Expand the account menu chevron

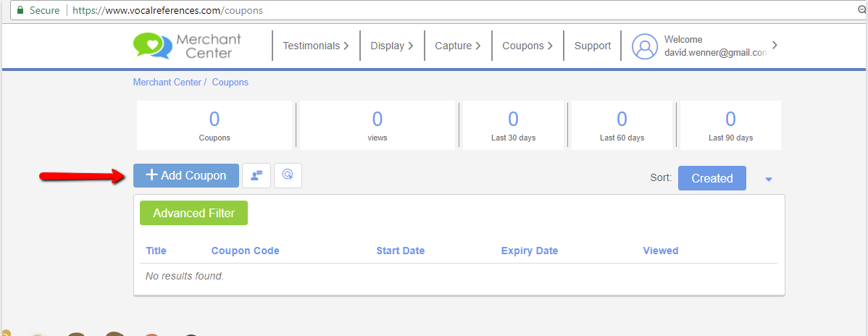coord(775,46)
